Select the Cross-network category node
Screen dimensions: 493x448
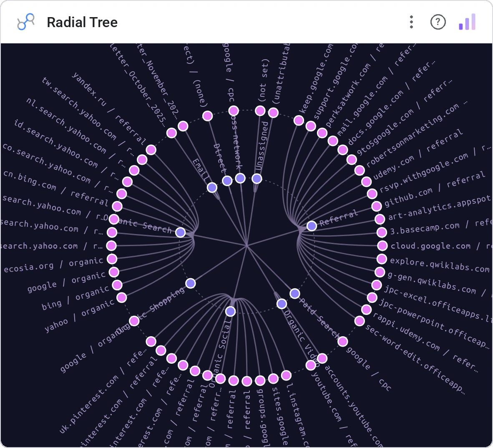(240, 178)
